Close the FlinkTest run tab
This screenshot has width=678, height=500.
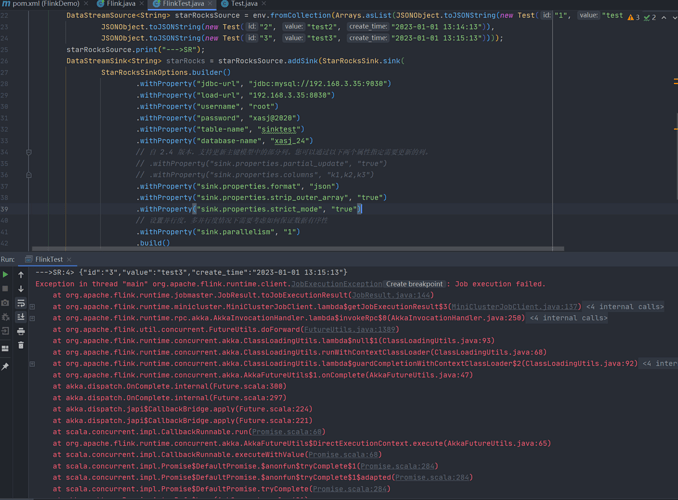tap(69, 260)
